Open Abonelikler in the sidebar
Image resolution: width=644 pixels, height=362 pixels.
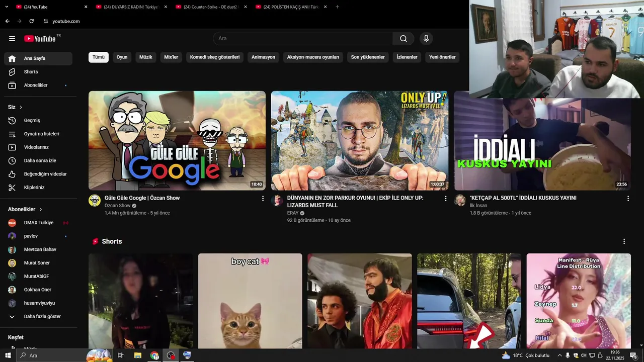click(38, 85)
